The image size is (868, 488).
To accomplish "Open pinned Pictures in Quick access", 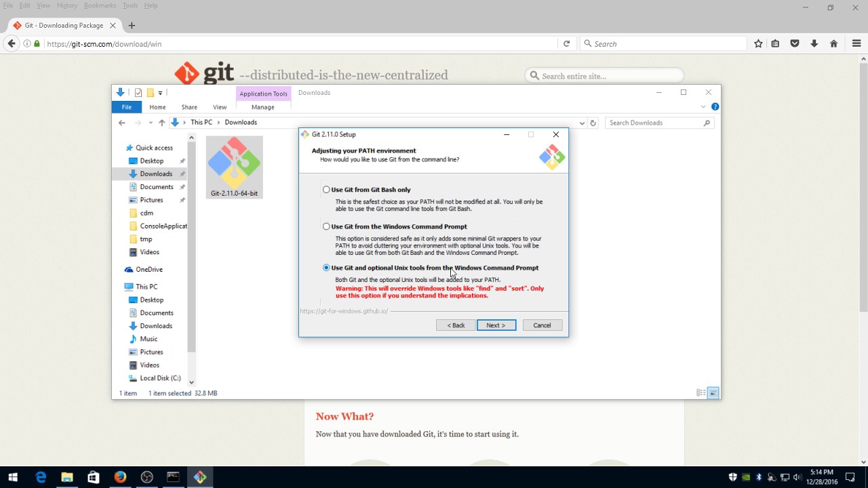I will tap(151, 200).
